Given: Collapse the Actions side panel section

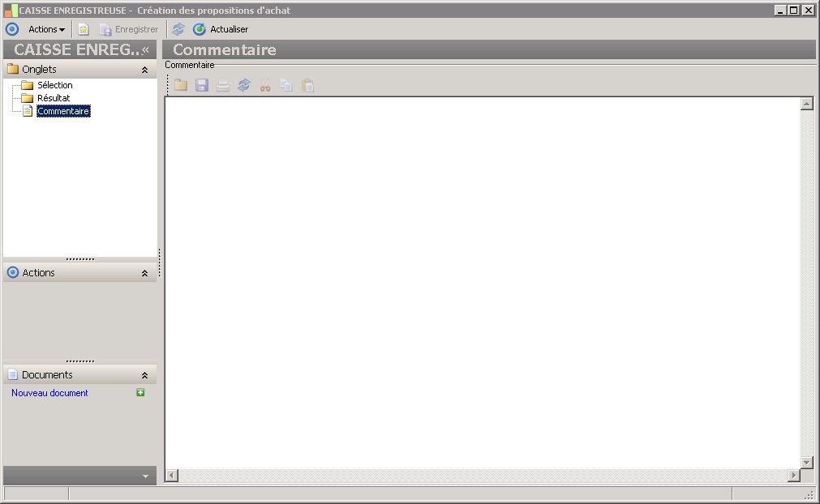Looking at the screenshot, I should (x=145, y=273).
